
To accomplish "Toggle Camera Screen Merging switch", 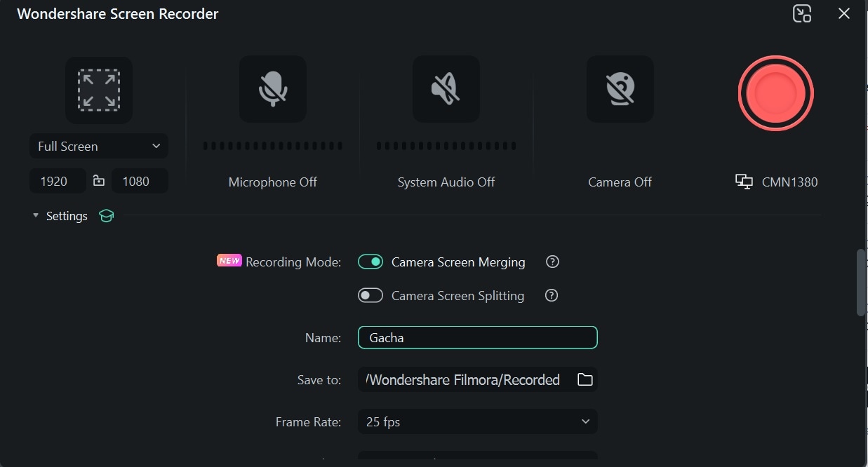I will pos(370,262).
